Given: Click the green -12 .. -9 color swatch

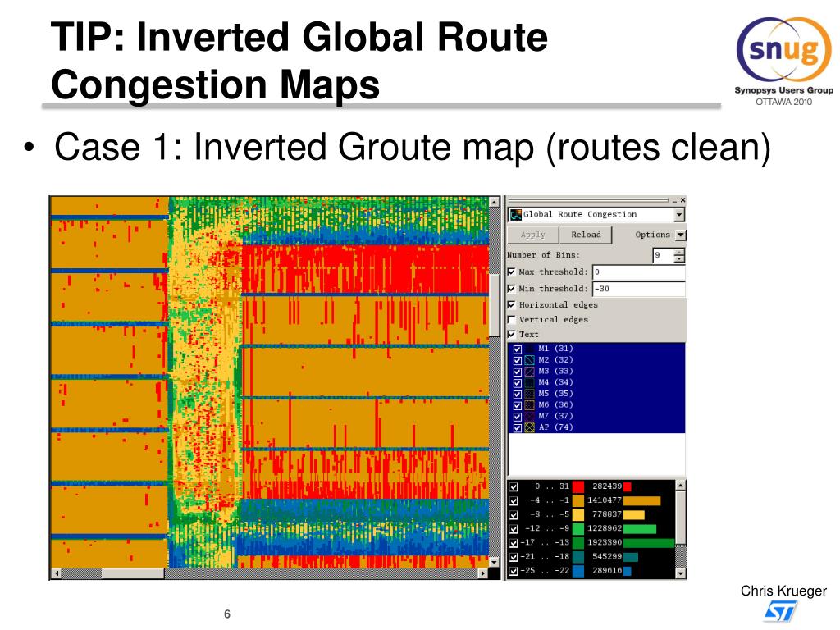Looking at the screenshot, I should pyautogui.click(x=578, y=529).
